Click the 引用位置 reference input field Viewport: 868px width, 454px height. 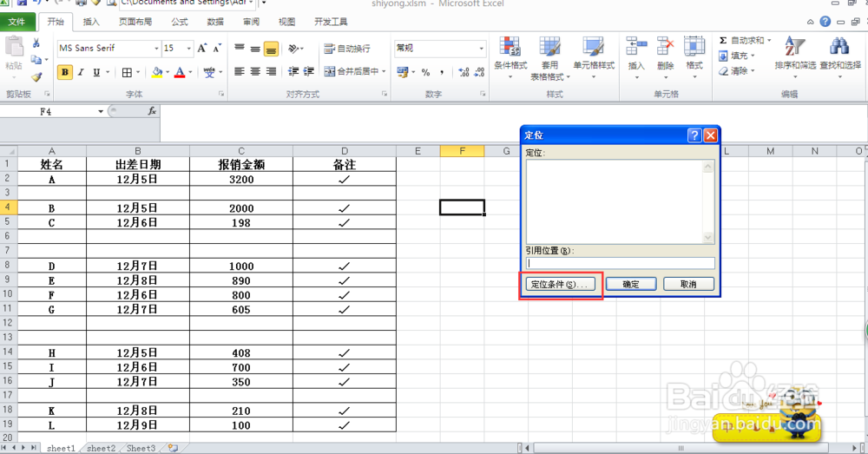tap(620, 264)
